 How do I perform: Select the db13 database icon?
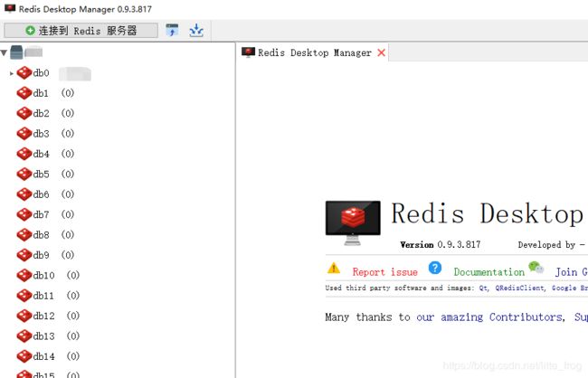[24, 336]
